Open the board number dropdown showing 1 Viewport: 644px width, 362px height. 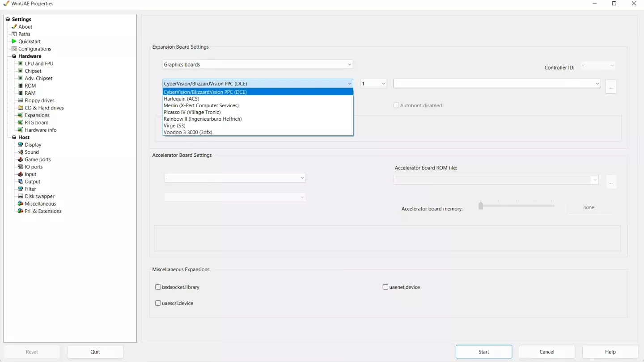click(x=373, y=84)
